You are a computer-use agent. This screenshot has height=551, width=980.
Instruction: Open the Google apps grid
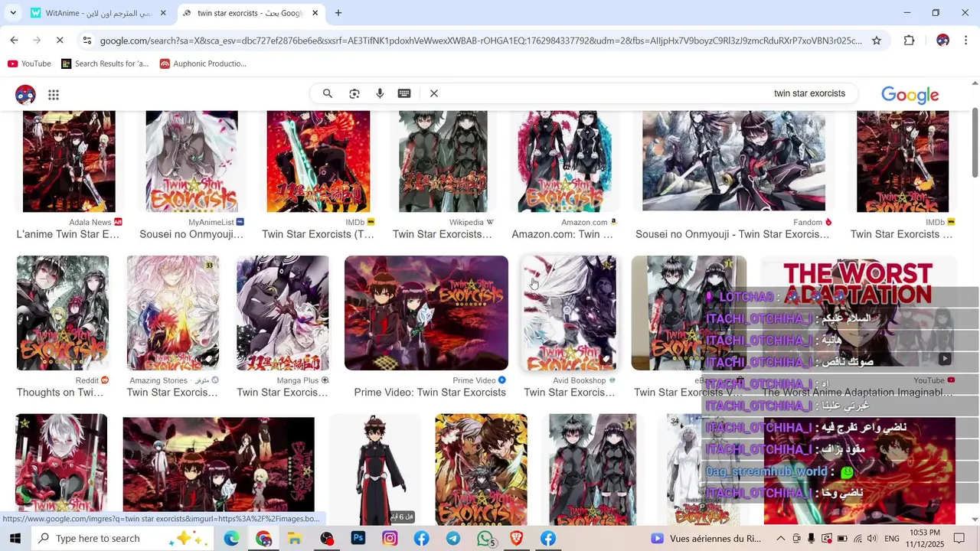[54, 95]
